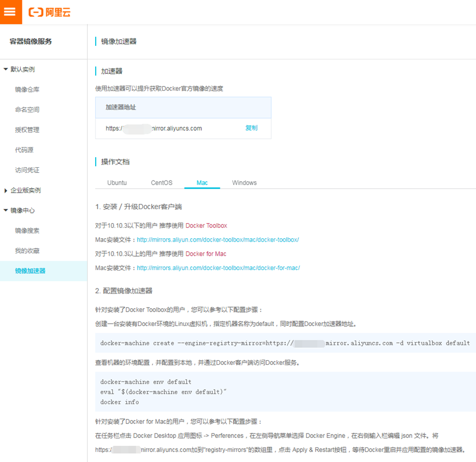476x462 pixels.
Task: Open the docker-for-mac mirror URL
Action: point(218,268)
